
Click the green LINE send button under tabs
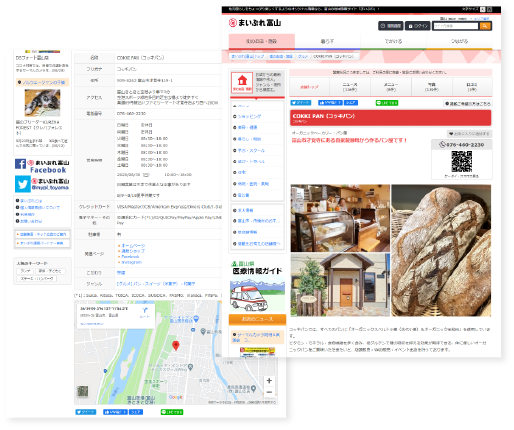(x=387, y=103)
